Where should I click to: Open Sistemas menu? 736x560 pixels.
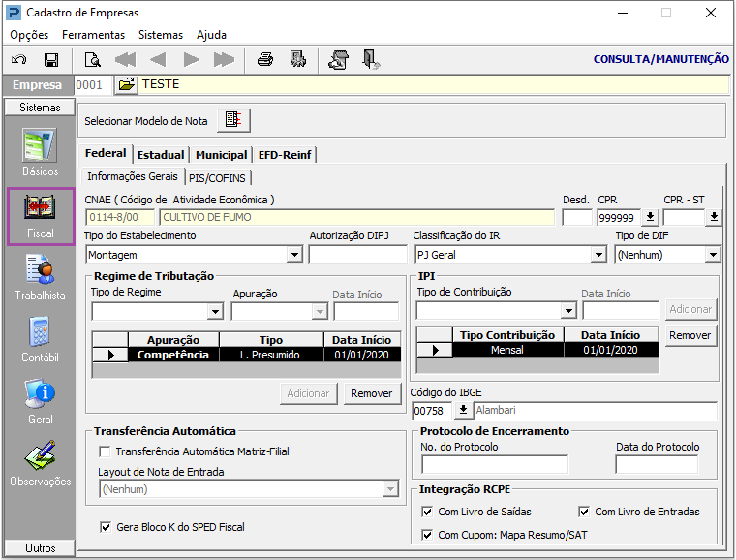coord(161,35)
